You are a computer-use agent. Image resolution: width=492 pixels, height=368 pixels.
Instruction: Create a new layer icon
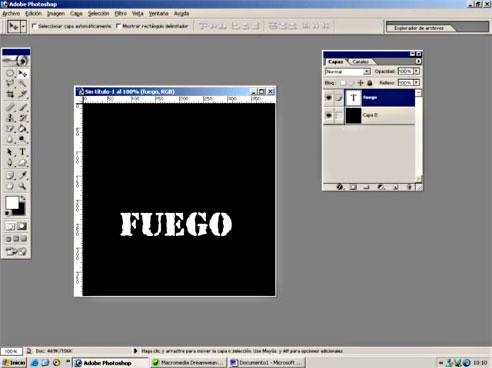pyautogui.click(x=396, y=187)
